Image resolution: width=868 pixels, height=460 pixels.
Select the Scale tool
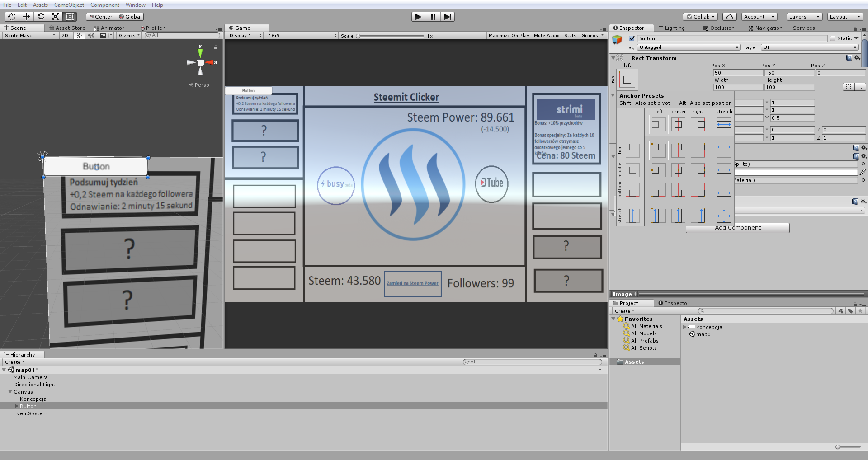pos(56,17)
